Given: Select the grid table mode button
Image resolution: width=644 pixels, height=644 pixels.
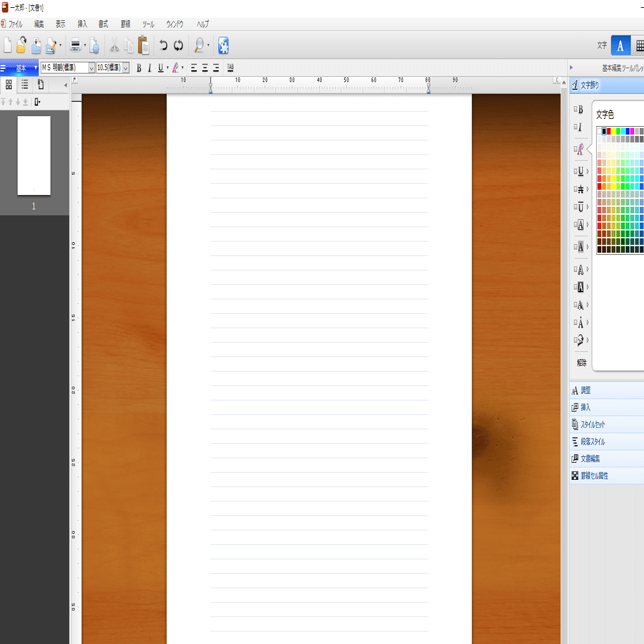Looking at the screenshot, I should pyautogui.click(x=639, y=45).
